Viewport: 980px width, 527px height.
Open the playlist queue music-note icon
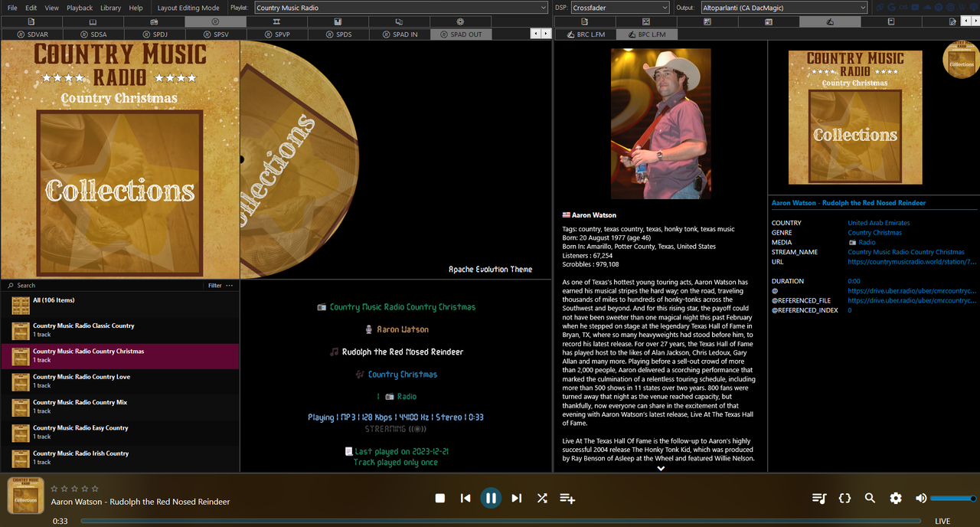(x=819, y=498)
